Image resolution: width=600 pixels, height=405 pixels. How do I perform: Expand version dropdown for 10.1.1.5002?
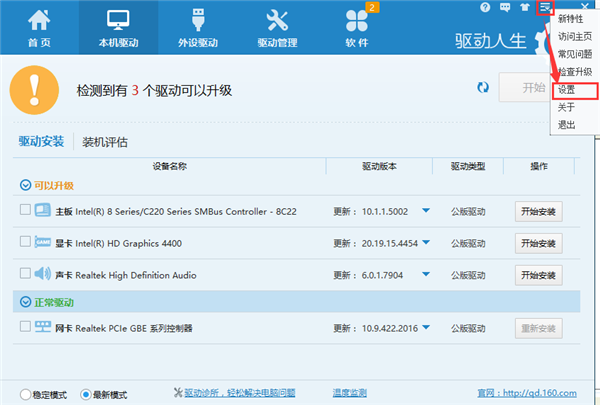click(425, 211)
